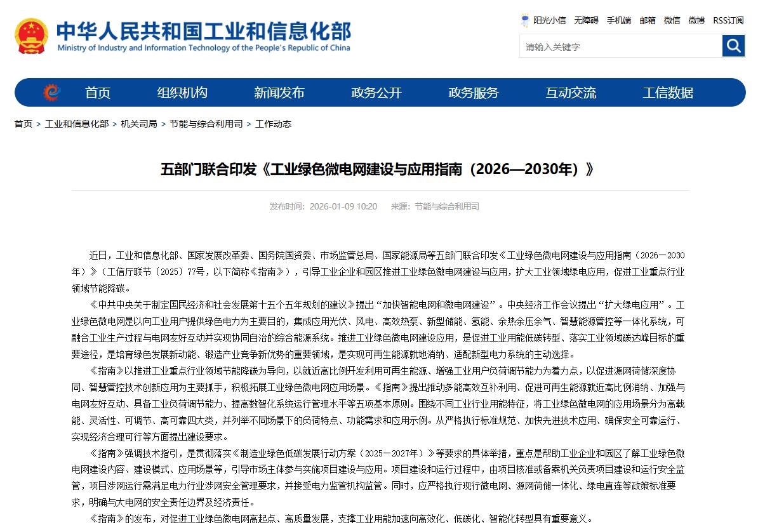Click the 无障碍 accessibility link
The height and width of the screenshot is (532, 765).
point(586,20)
